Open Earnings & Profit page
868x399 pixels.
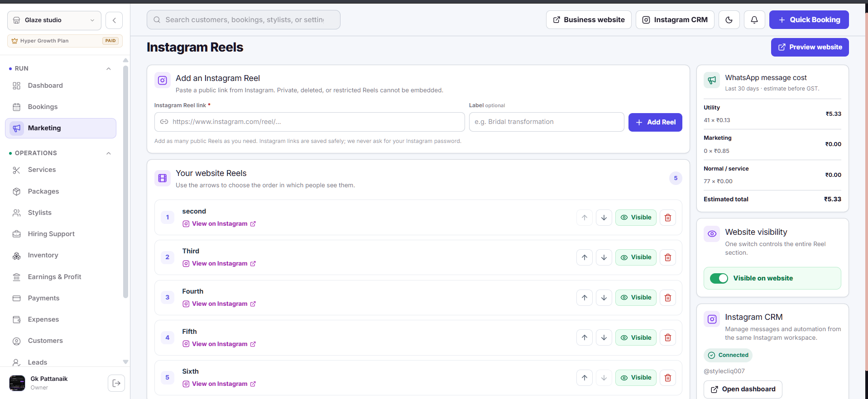click(61, 277)
